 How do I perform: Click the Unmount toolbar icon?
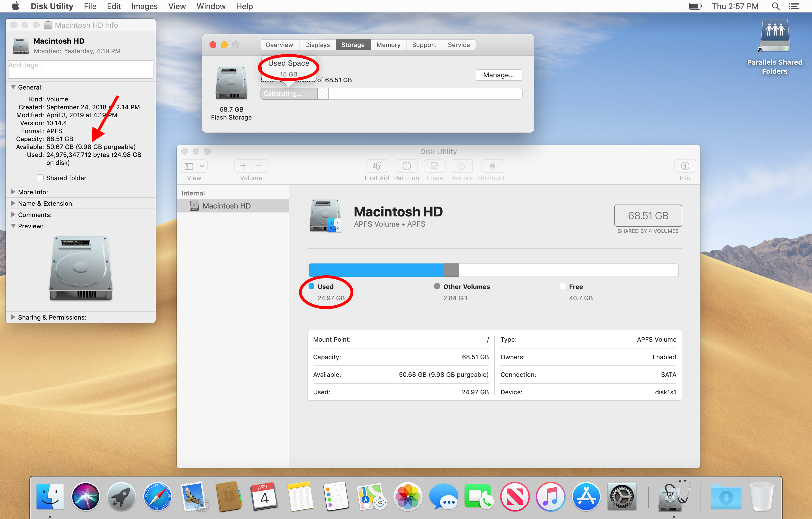492,166
